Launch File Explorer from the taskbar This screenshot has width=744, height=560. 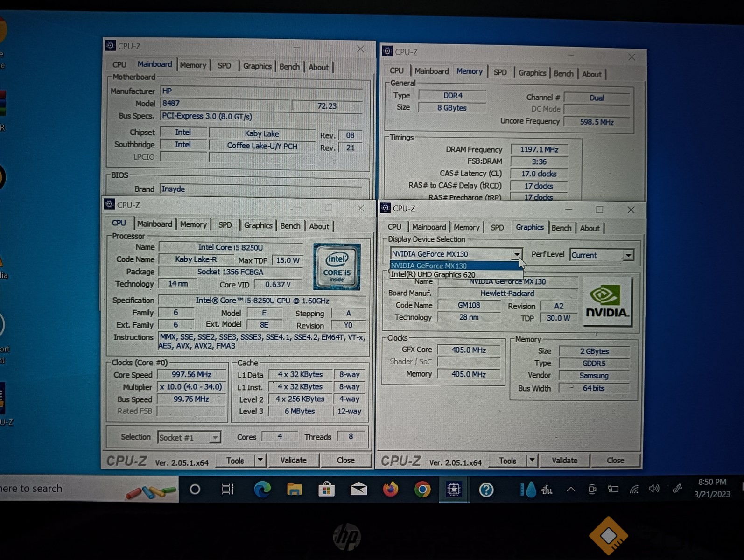(294, 489)
